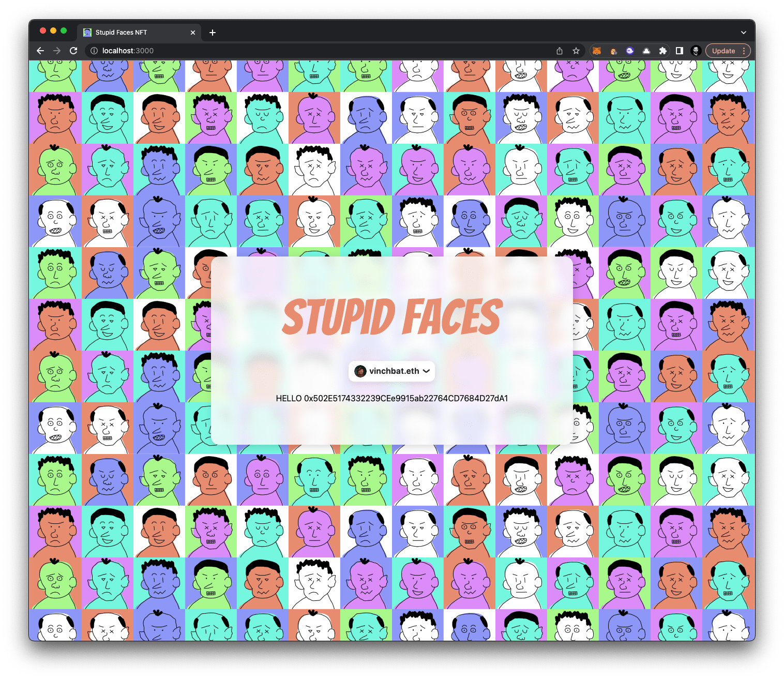Open the Extensions puzzle menu
784x679 pixels.
(x=663, y=51)
